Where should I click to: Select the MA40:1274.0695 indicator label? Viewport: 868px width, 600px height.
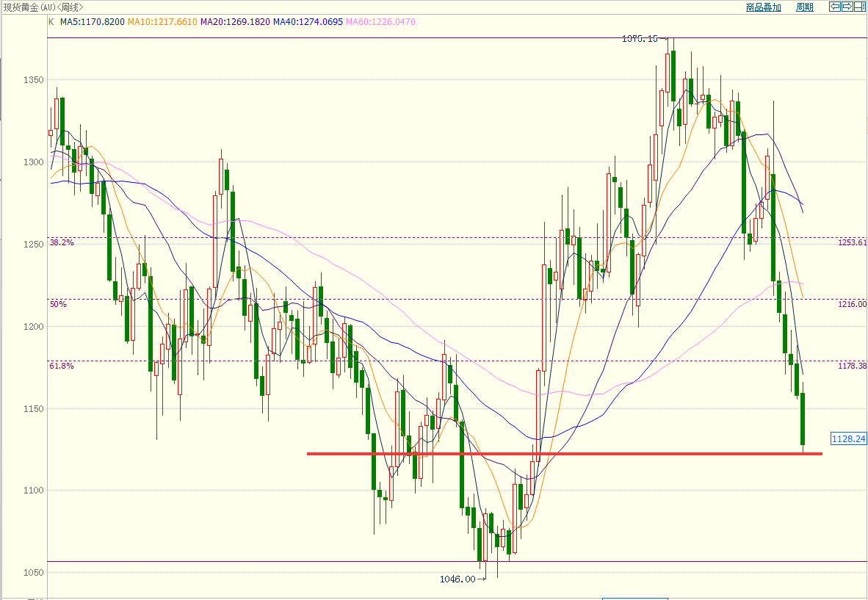pos(308,22)
